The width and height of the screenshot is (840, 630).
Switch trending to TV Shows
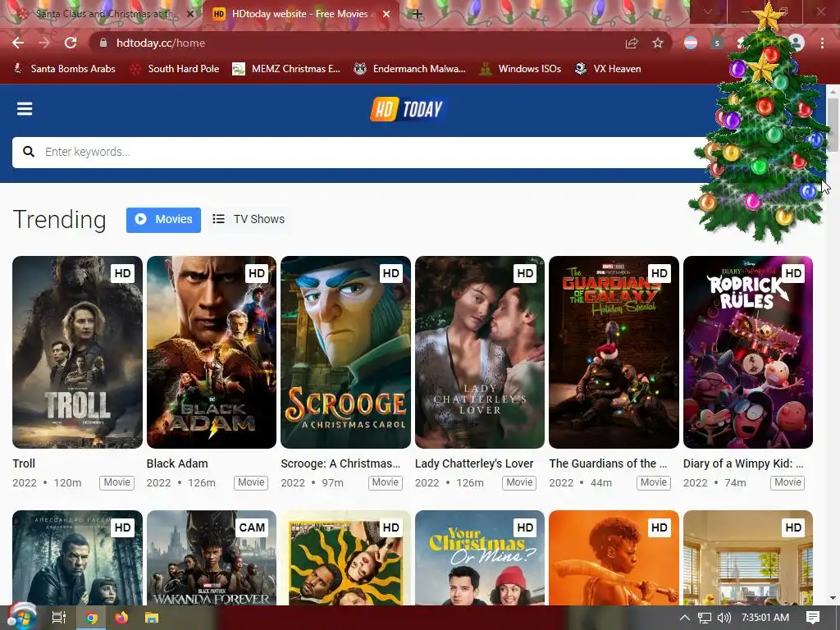(x=249, y=220)
